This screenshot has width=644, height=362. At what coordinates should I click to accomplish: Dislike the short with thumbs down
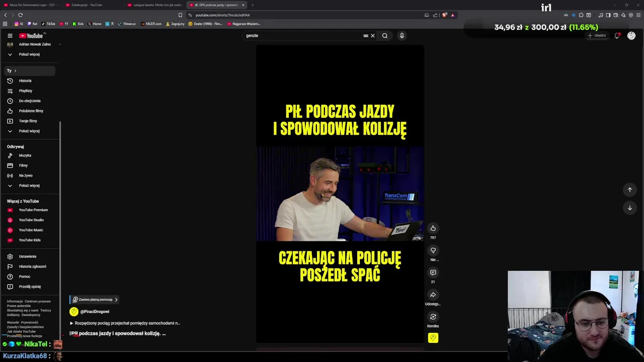click(433, 250)
